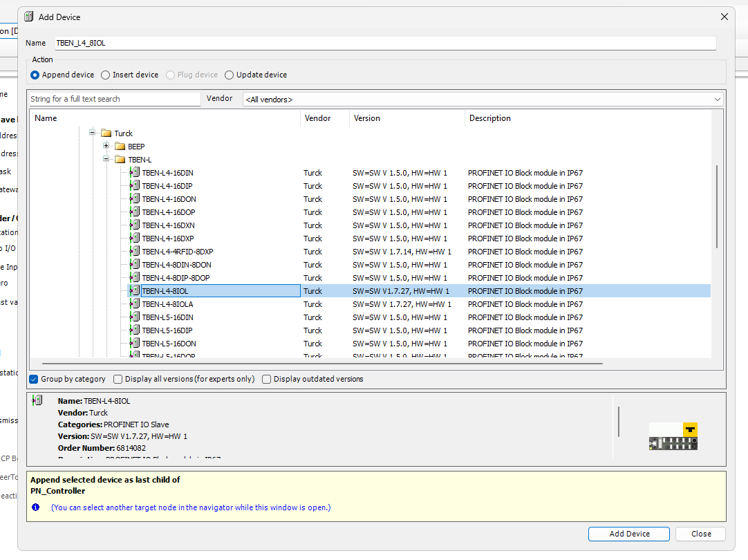Expand the BEEP tree node
Screen dimensions: 748x560
click(x=106, y=145)
